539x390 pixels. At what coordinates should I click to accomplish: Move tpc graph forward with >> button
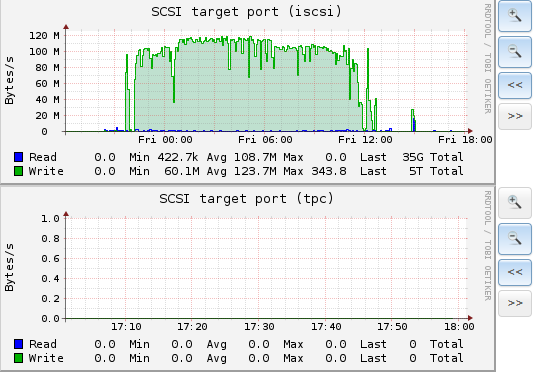pos(515,303)
